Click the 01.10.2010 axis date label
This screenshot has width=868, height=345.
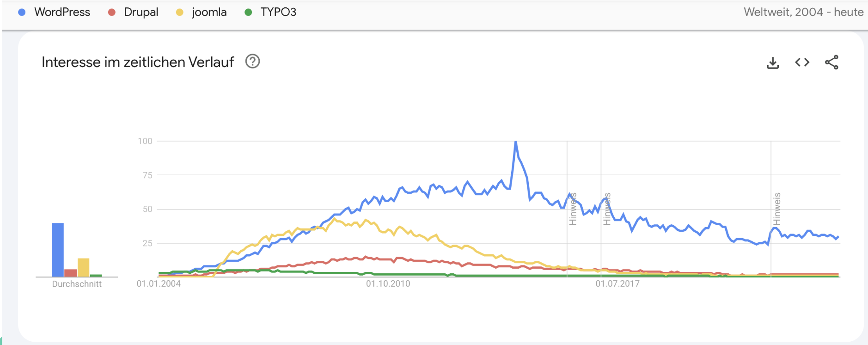click(x=388, y=284)
